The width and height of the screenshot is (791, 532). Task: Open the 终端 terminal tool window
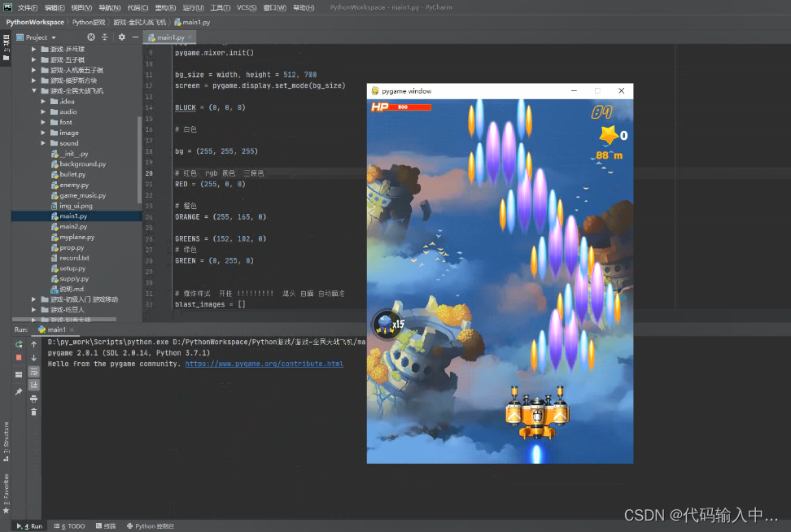pos(106,526)
